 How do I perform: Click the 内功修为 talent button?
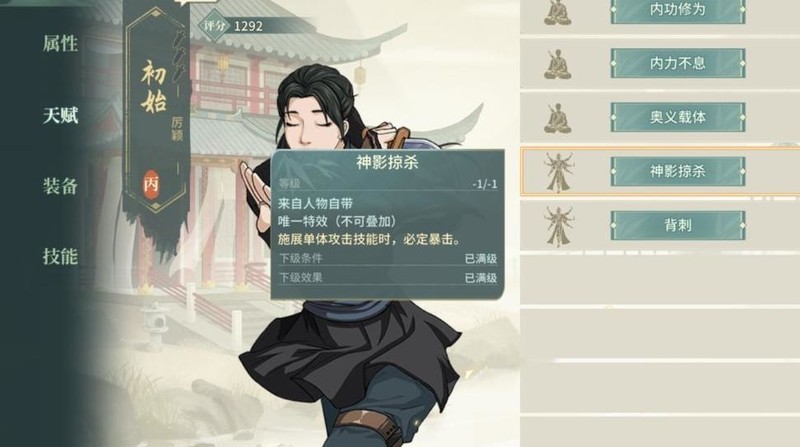678,10
